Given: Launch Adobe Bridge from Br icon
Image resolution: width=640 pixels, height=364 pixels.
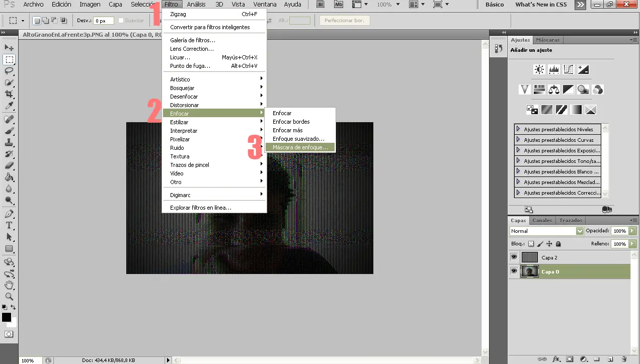Looking at the screenshot, I should [x=321, y=5].
